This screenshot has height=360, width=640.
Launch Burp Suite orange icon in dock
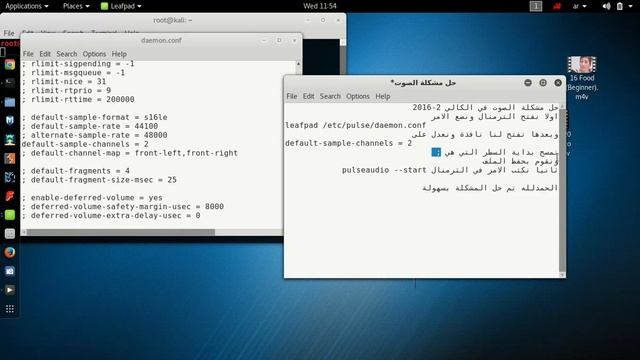point(10,158)
